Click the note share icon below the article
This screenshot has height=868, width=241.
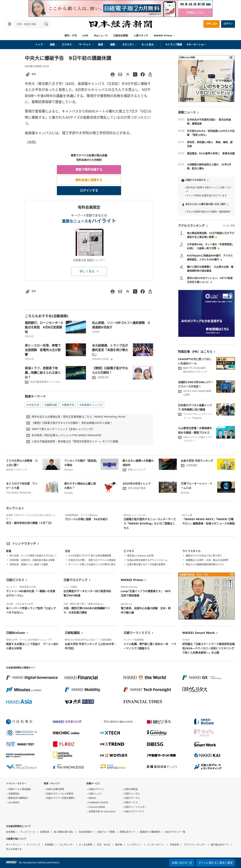[128, 291]
